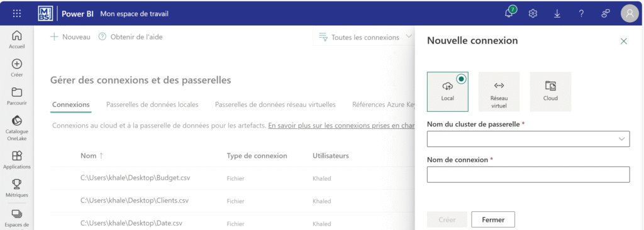This screenshot has width=644, height=230.
Task: Click the Fermer button
Action: pos(493,220)
